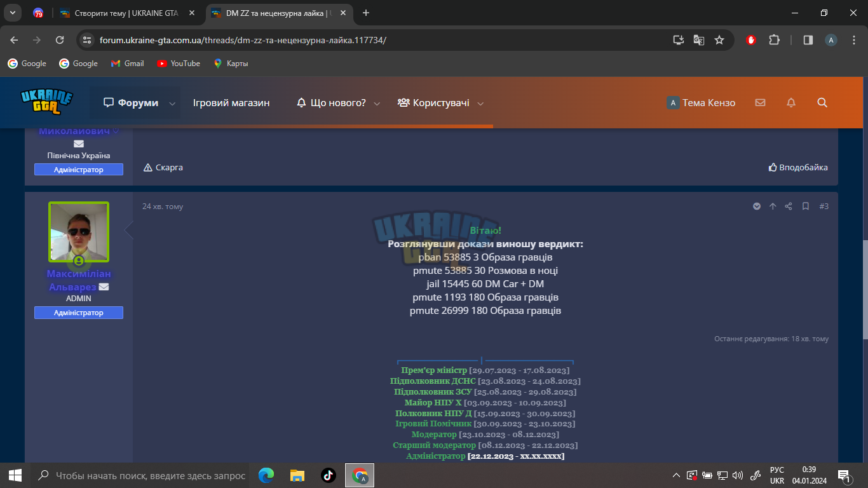This screenshot has height=488, width=868.
Task: Open Microsoft Edge from taskbar
Action: [266, 475]
